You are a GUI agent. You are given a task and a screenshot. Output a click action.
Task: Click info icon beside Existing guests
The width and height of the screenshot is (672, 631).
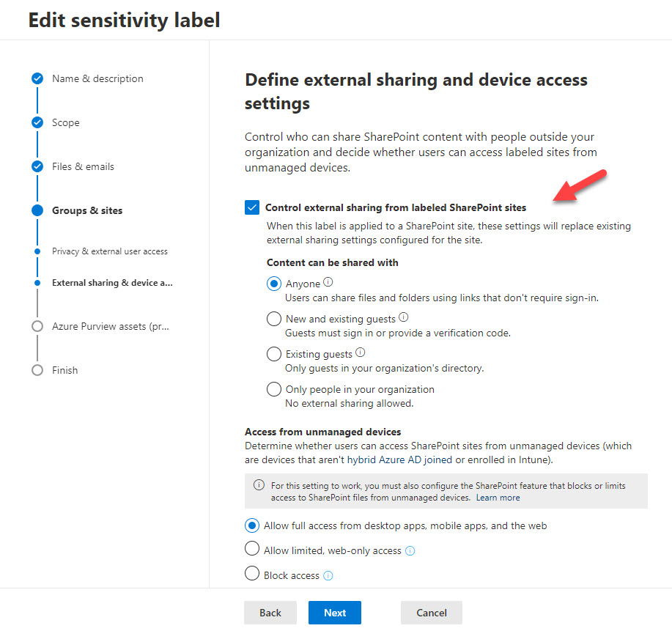click(x=360, y=353)
